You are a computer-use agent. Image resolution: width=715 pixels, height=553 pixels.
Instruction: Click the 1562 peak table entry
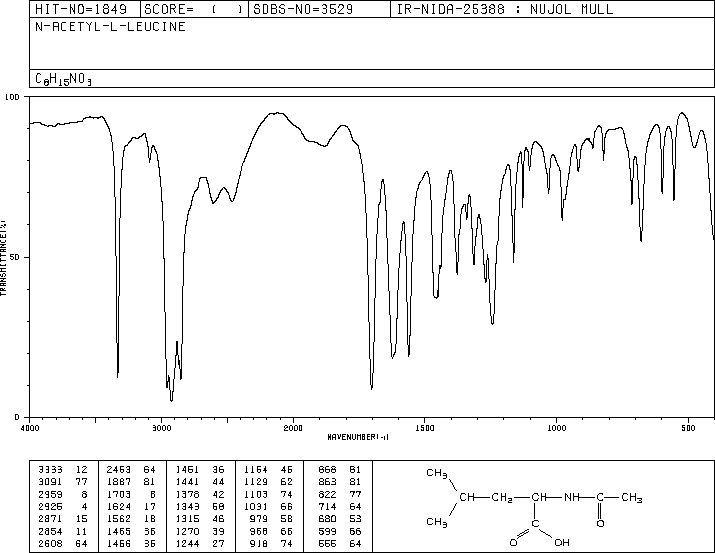(119, 519)
